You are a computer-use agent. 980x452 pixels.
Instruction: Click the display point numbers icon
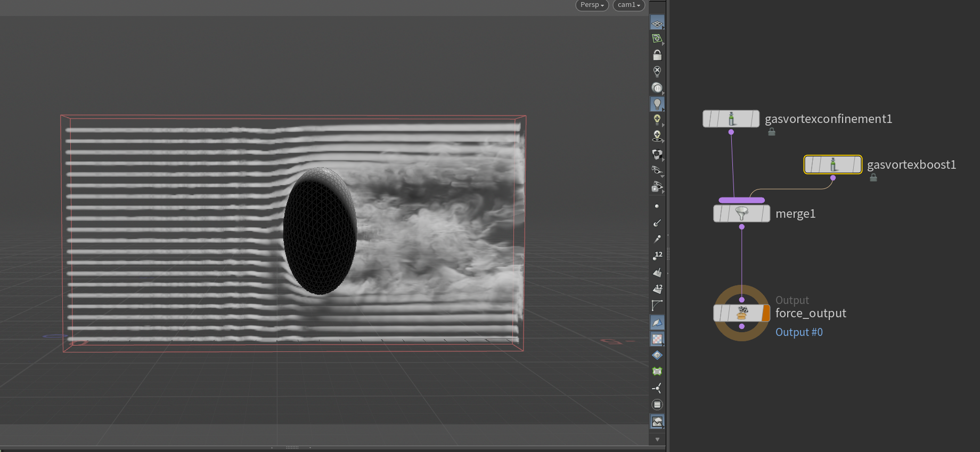click(x=657, y=256)
